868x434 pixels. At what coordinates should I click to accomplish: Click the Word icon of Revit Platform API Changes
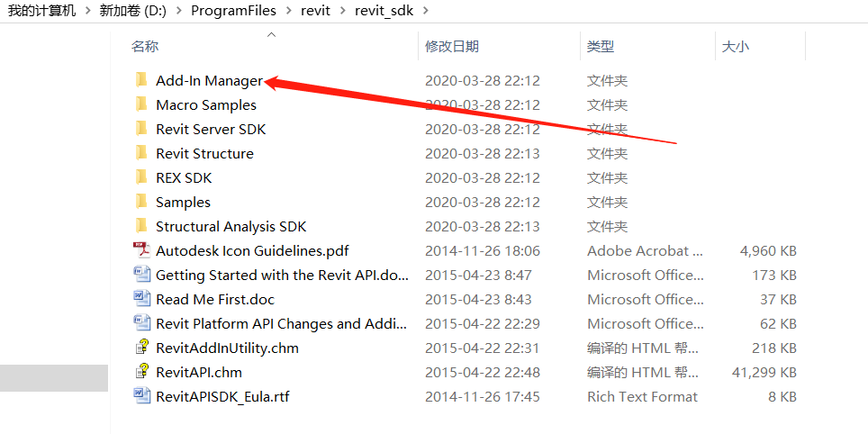point(141,323)
